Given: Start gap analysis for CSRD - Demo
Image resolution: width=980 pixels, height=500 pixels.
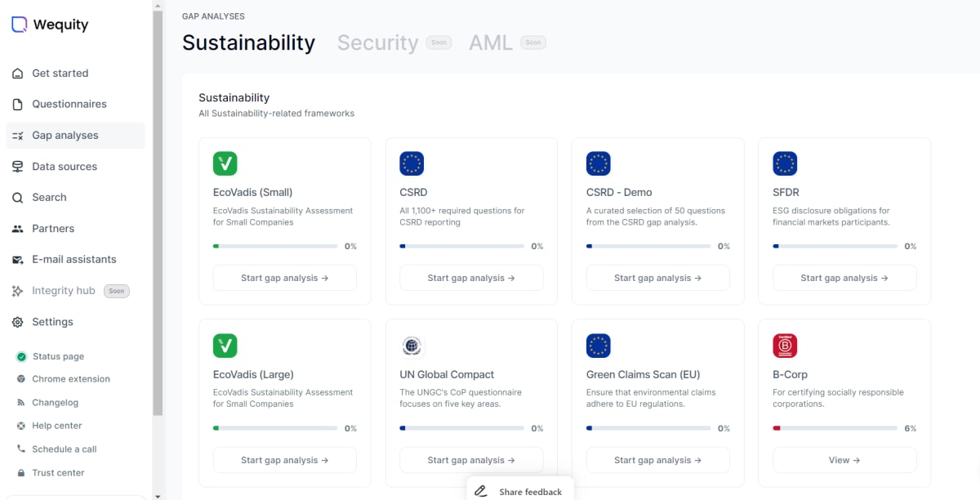Looking at the screenshot, I should (x=658, y=278).
